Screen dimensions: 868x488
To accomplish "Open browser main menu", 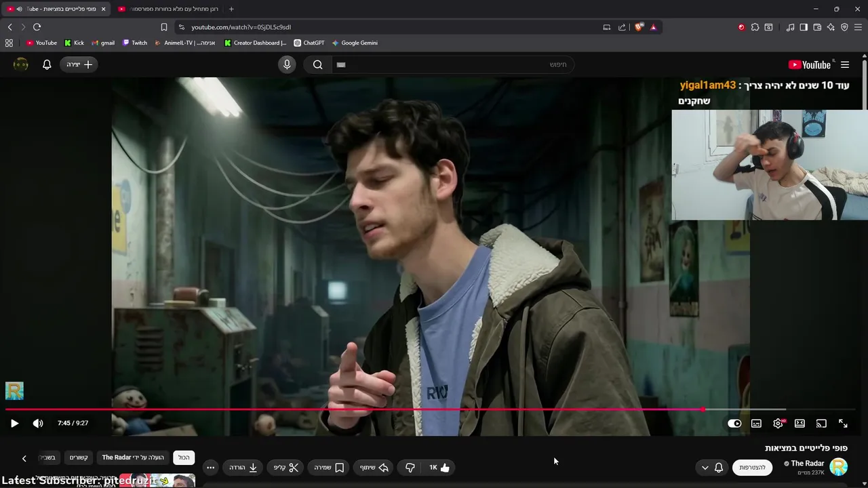I will (x=859, y=27).
